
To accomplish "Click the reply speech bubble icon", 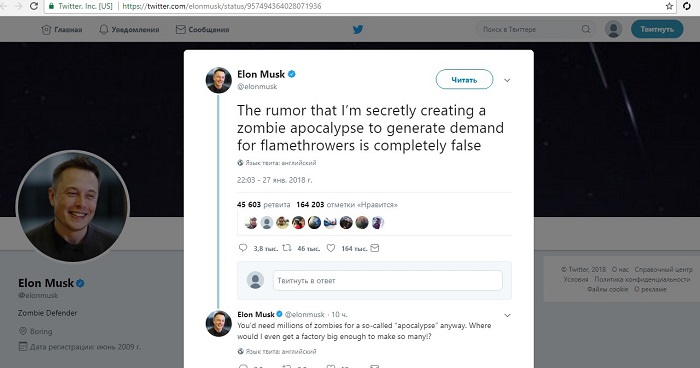I will point(243,248).
